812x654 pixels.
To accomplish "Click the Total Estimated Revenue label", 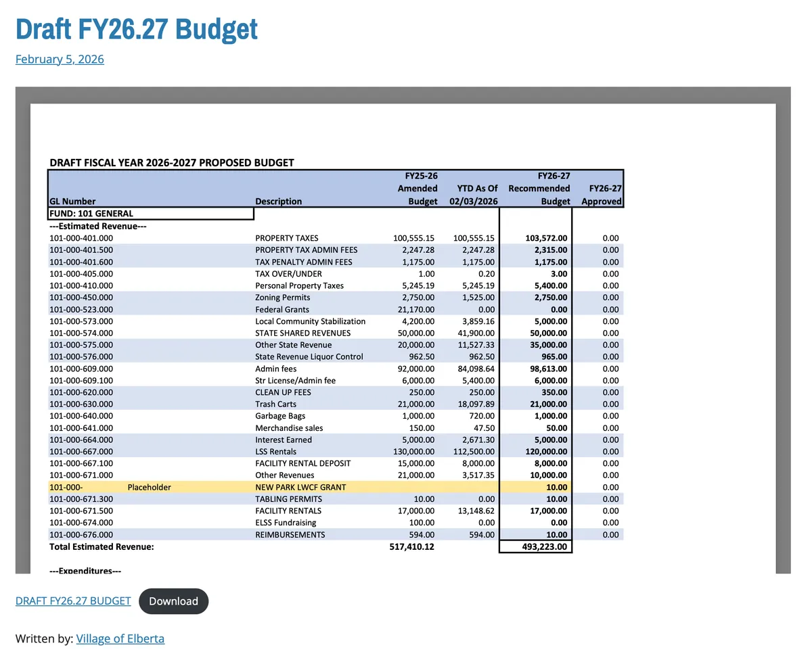I will (101, 546).
